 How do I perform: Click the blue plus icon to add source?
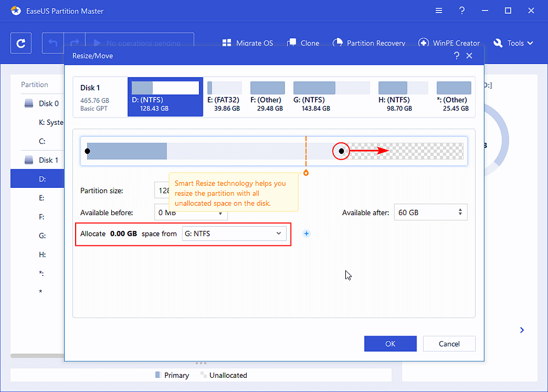pos(306,234)
